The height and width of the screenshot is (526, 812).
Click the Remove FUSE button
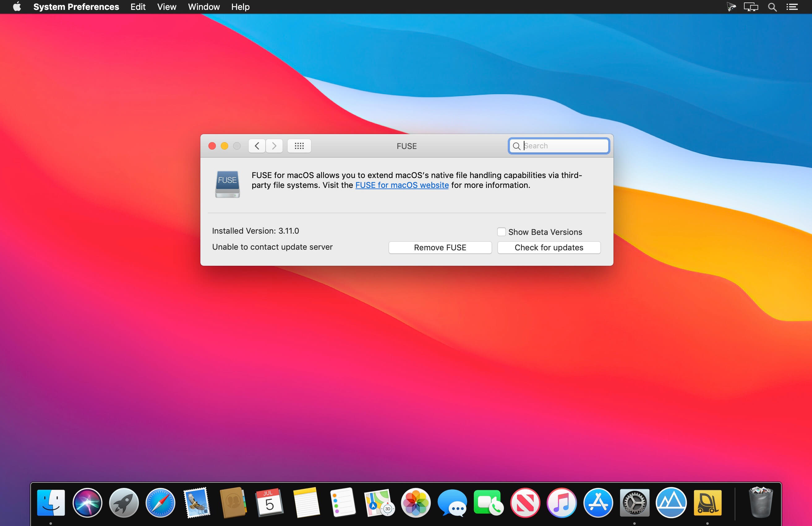[x=440, y=248]
